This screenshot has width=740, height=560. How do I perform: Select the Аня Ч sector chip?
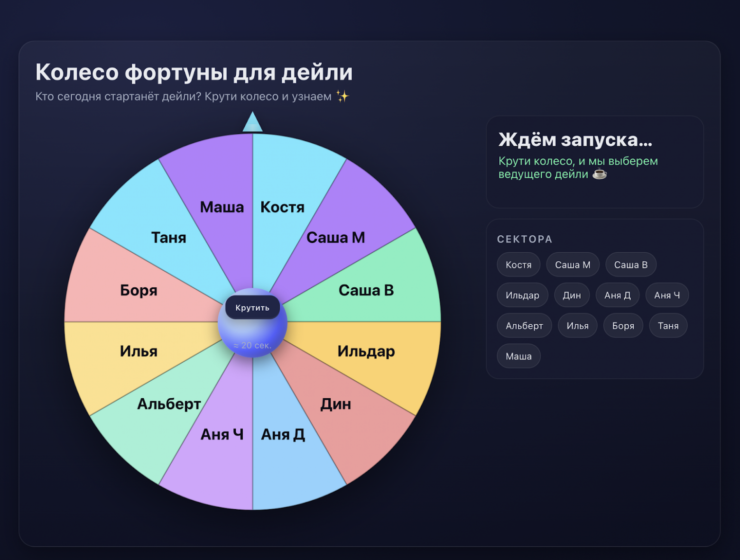point(666,295)
